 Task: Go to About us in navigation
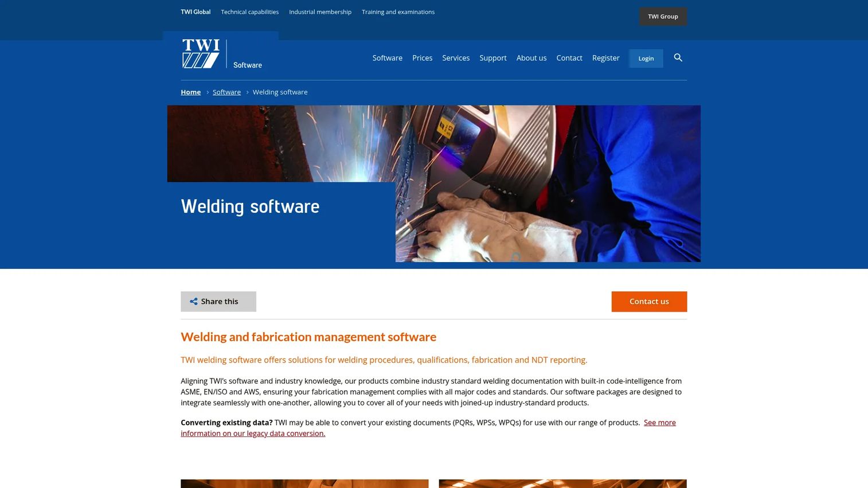[x=531, y=58]
